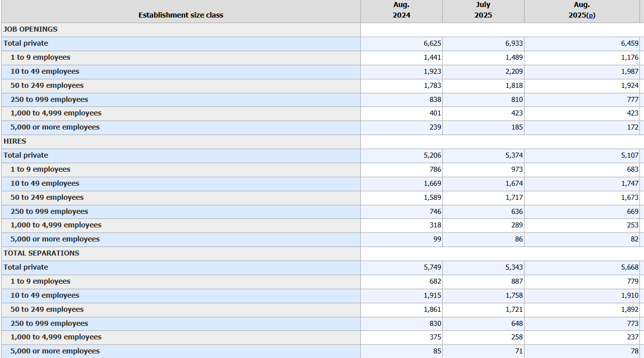Open the (p) footnote link in Aug. 2025 header
The height and width of the screenshot is (358, 644).
pyautogui.click(x=591, y=16)
